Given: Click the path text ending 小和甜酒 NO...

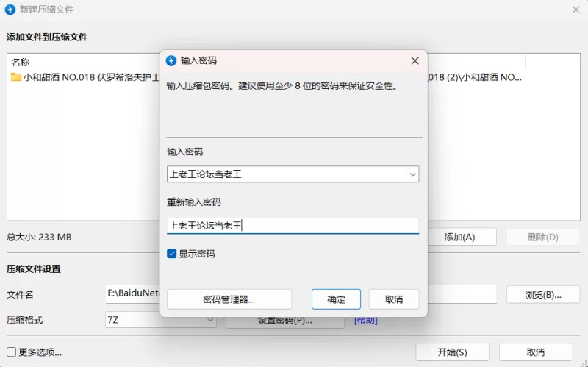Looking at the screenshot, I should (x=475, y=77).
